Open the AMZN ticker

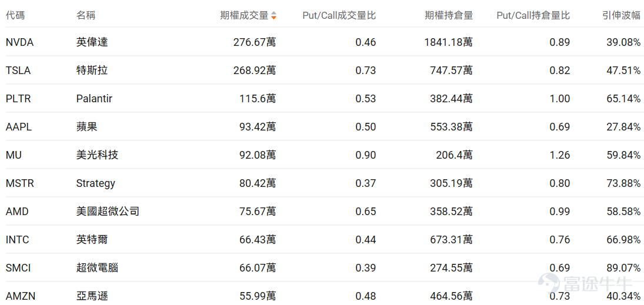20,296
